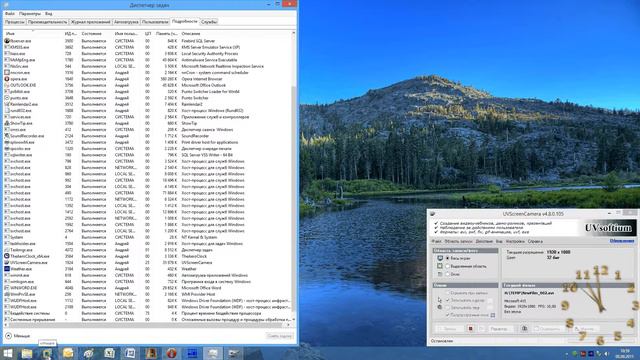Select the spoolsv.exe process row
Screen dimensions: 640x360
(x=148, y=149)
